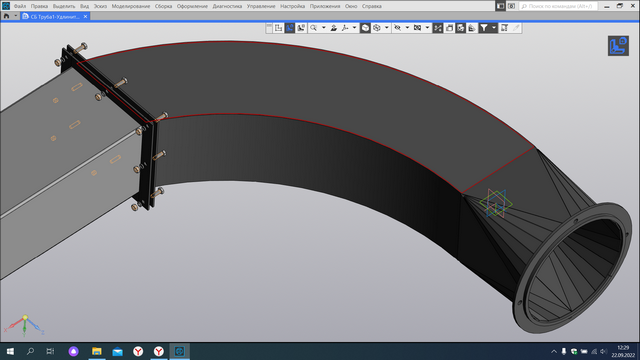Open the Эскиз menu

100,6
